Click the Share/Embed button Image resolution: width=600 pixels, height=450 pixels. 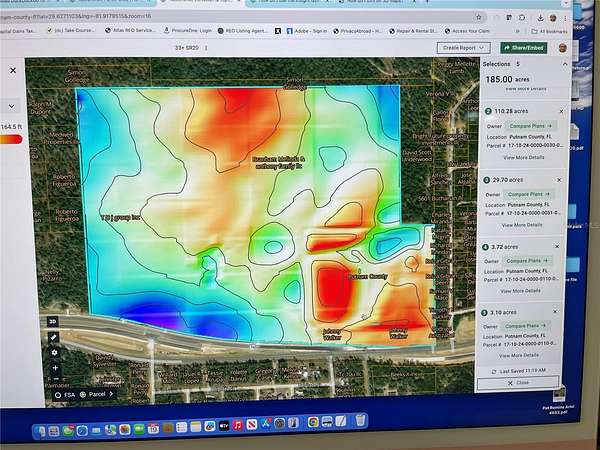click(527, 47)
